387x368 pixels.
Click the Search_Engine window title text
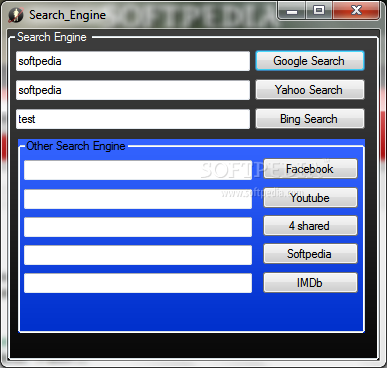67,15
